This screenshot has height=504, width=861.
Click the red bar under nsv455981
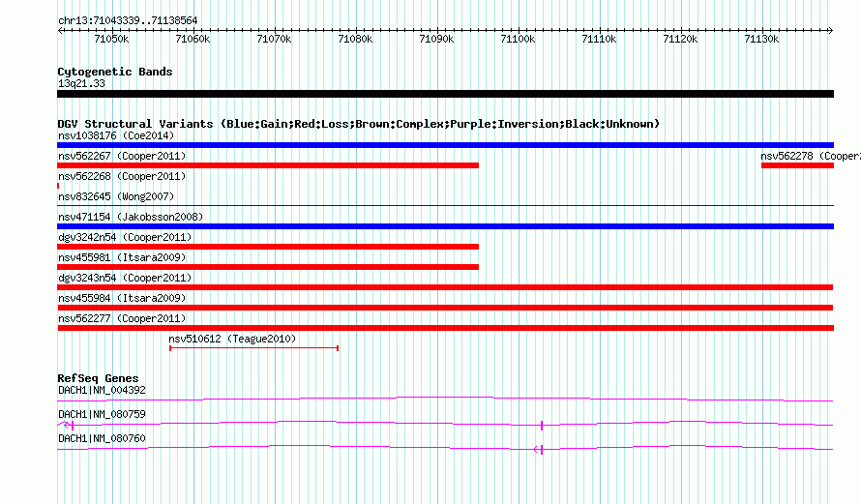268,267
